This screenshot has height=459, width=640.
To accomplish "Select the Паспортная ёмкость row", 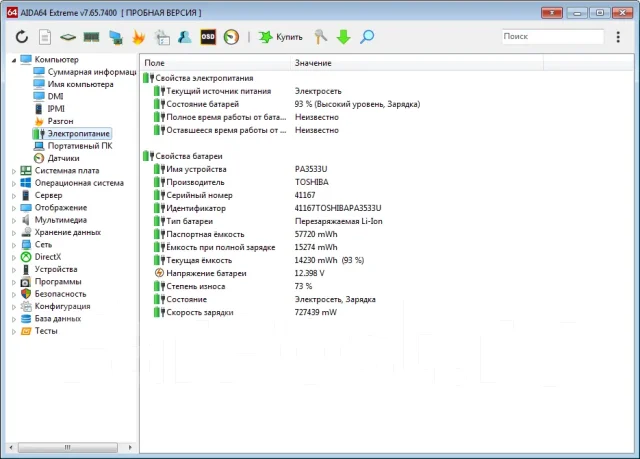I will tap(245, 234).
